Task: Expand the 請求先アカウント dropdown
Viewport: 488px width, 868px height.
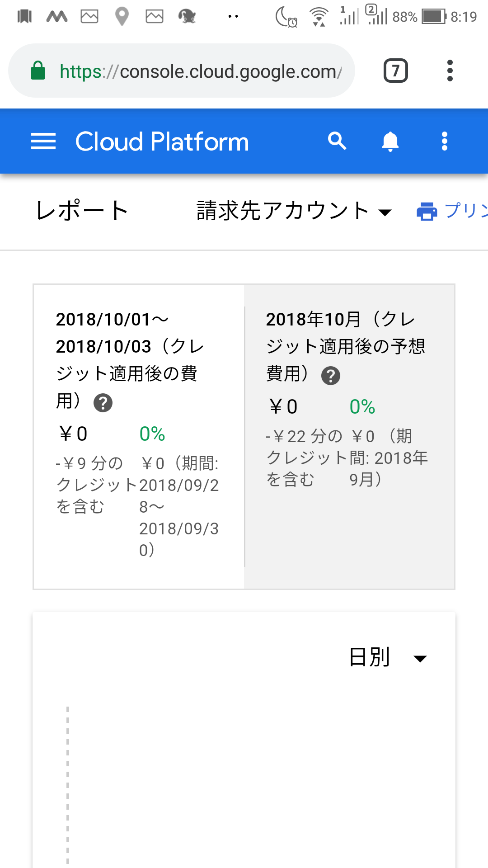Action: click(x=294, y=211)
